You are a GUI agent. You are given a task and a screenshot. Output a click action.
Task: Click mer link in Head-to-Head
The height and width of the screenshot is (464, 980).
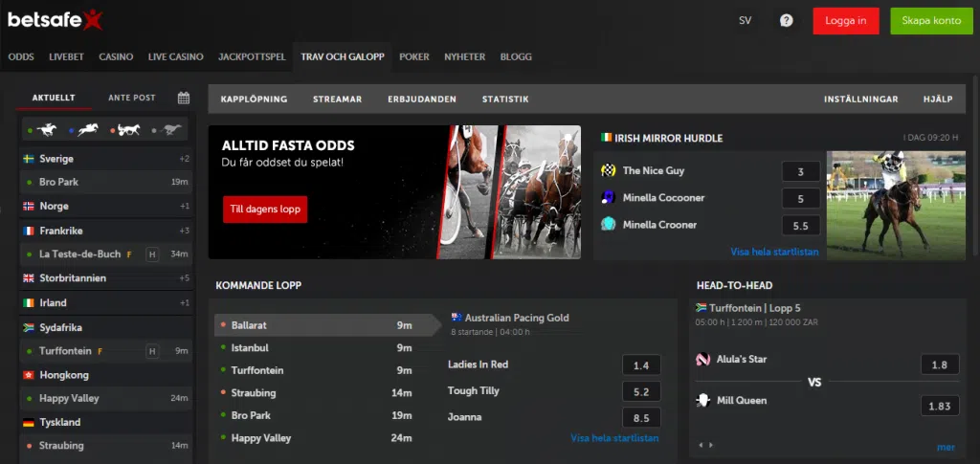pos(946,447)
